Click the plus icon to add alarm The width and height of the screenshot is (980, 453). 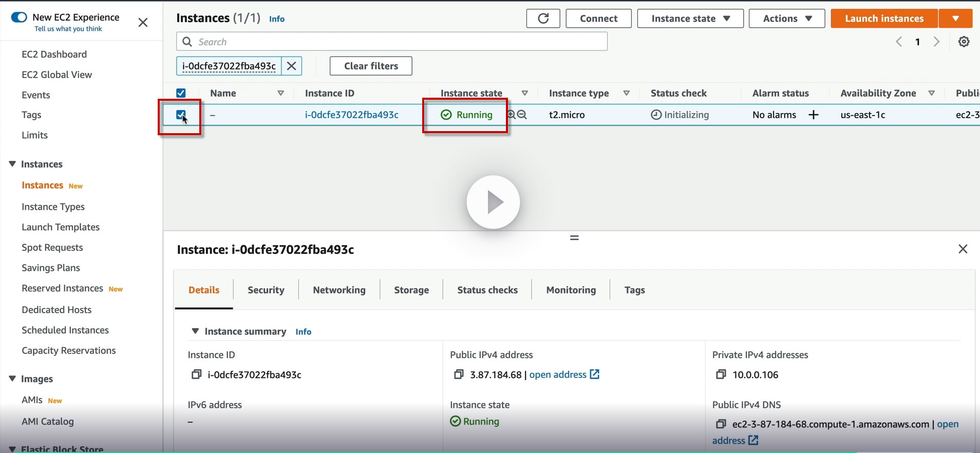click(x=813, y=115)
